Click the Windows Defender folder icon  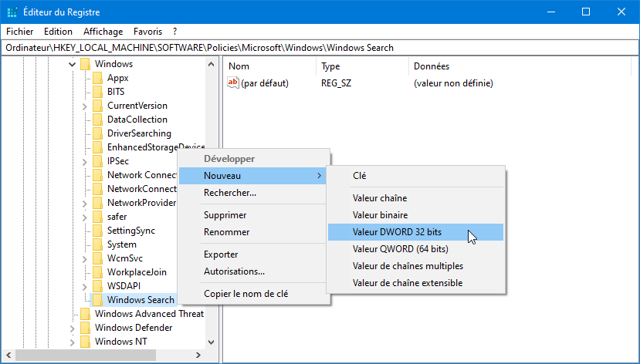[85, 327]
